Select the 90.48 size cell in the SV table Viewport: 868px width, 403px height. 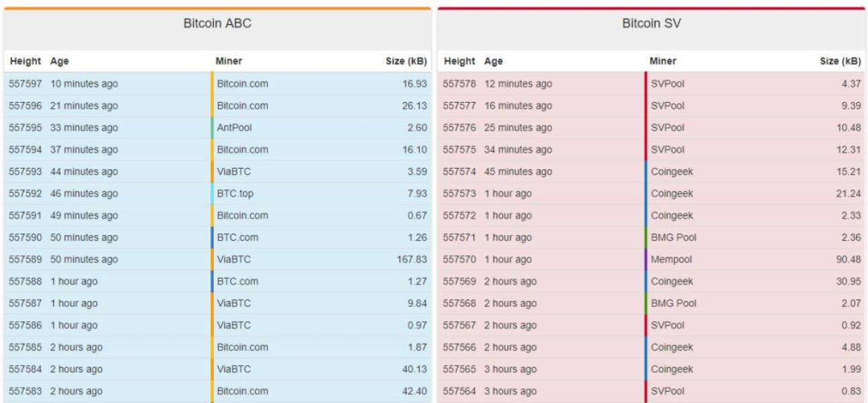coord(849,259)
